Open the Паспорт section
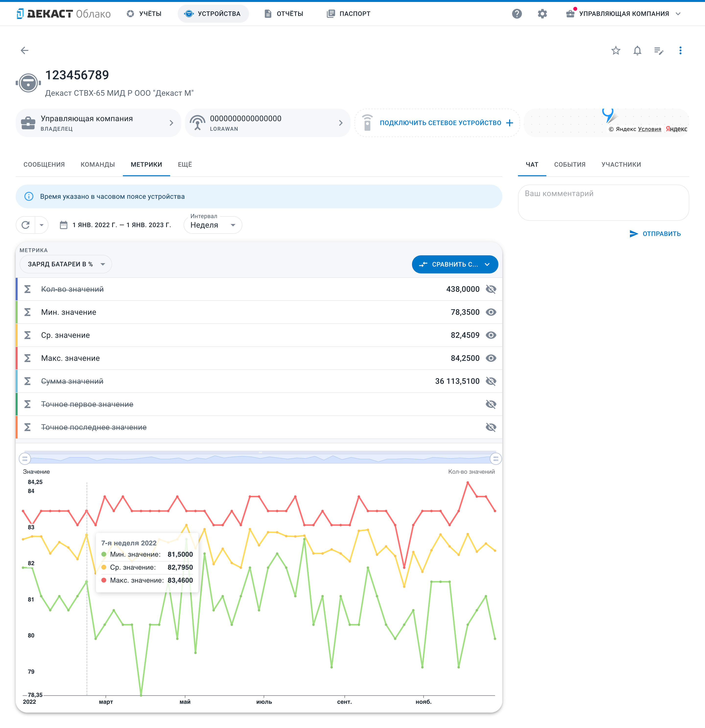 coord(349,14)
